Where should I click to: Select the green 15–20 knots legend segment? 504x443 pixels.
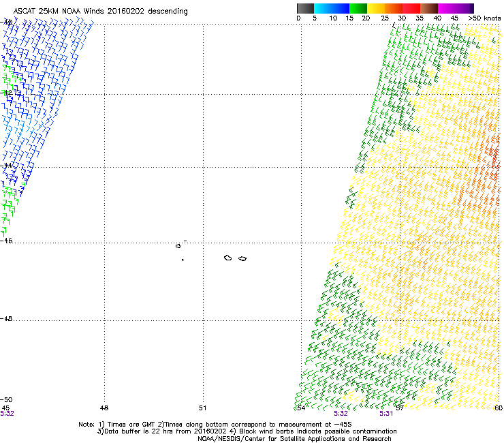coord(358,8)
